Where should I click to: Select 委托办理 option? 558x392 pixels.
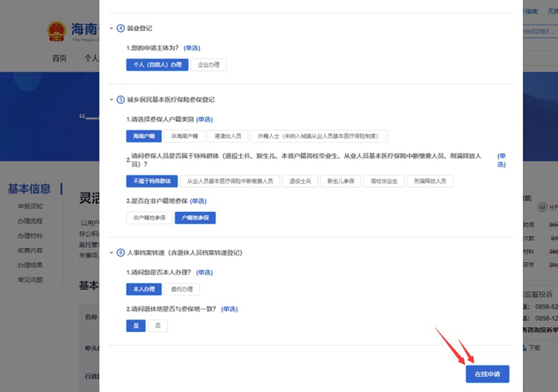coord(182,289)
